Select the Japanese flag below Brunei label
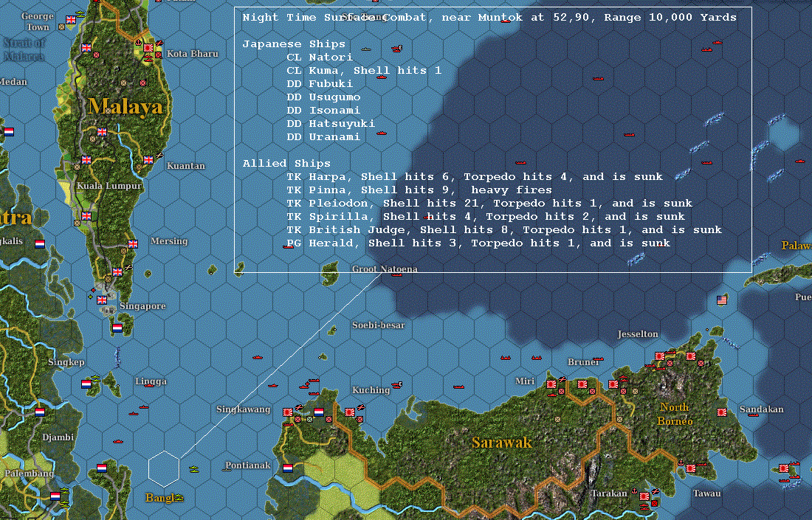Viewport: 812px width, 520px height. [582, 384]
